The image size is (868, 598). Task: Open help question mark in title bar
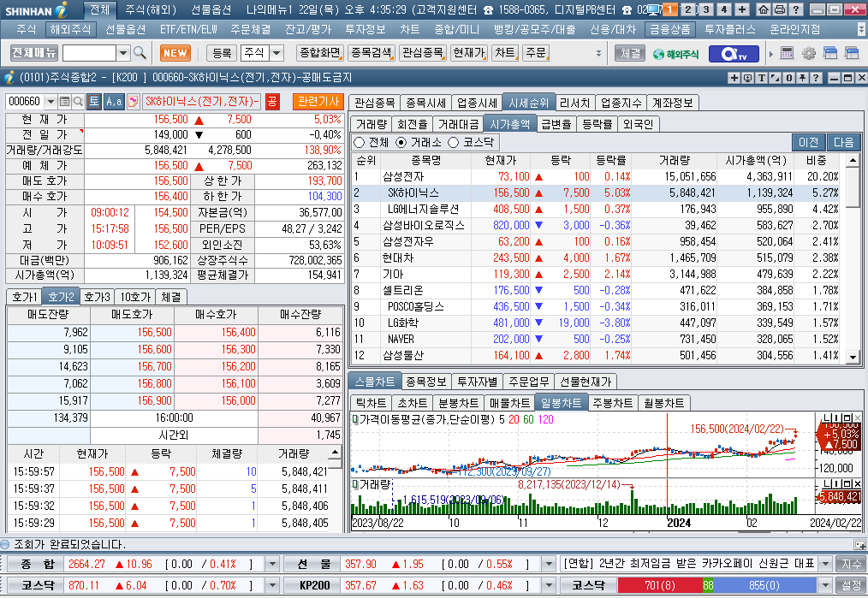point(795,9)
